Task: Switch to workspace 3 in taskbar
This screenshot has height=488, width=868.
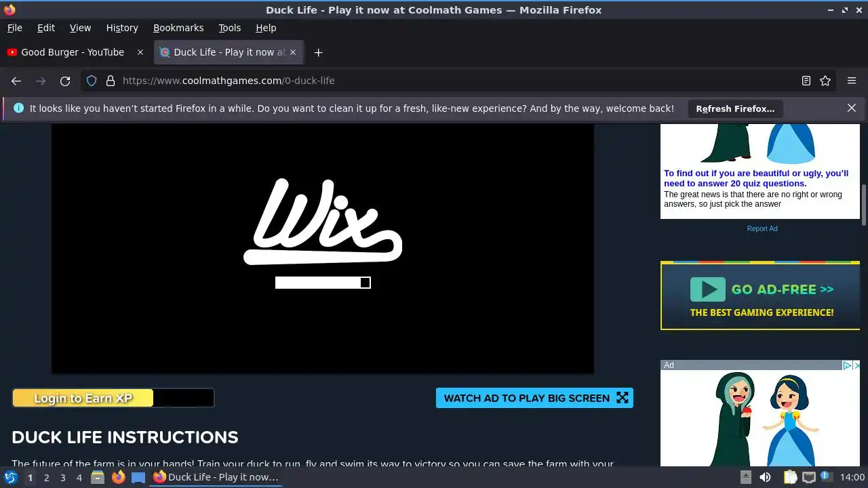Action: (x=62, y=477)
